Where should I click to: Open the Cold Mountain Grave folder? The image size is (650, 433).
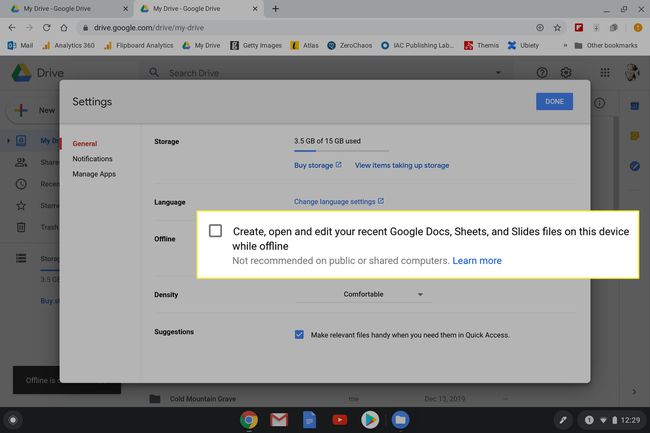[203, 399]
